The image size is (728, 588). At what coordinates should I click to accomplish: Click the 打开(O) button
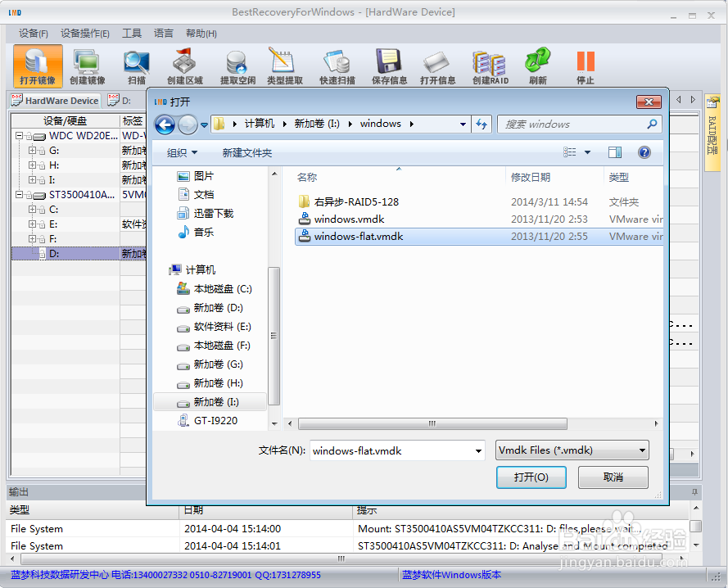point(531,477)
